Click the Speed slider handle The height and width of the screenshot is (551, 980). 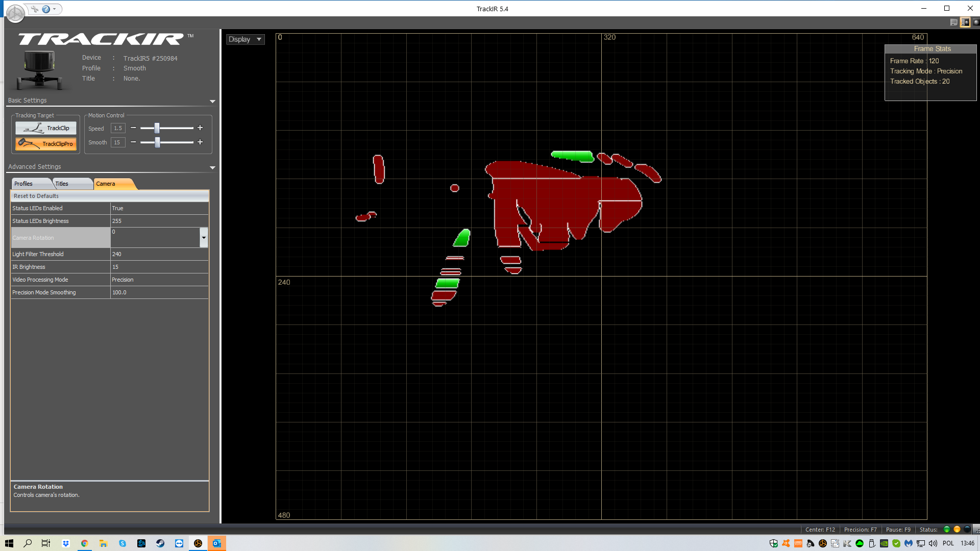click(x=157, y=128)
